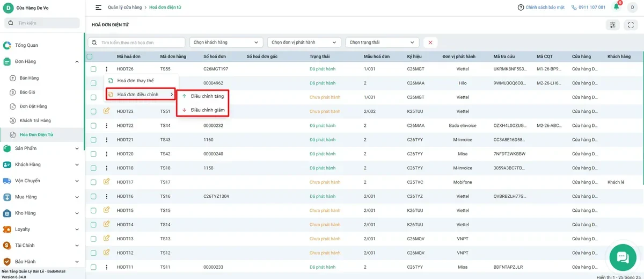Clear filters with red X button
This screenshot has width=644, height=279.
[x=430, y=42]
